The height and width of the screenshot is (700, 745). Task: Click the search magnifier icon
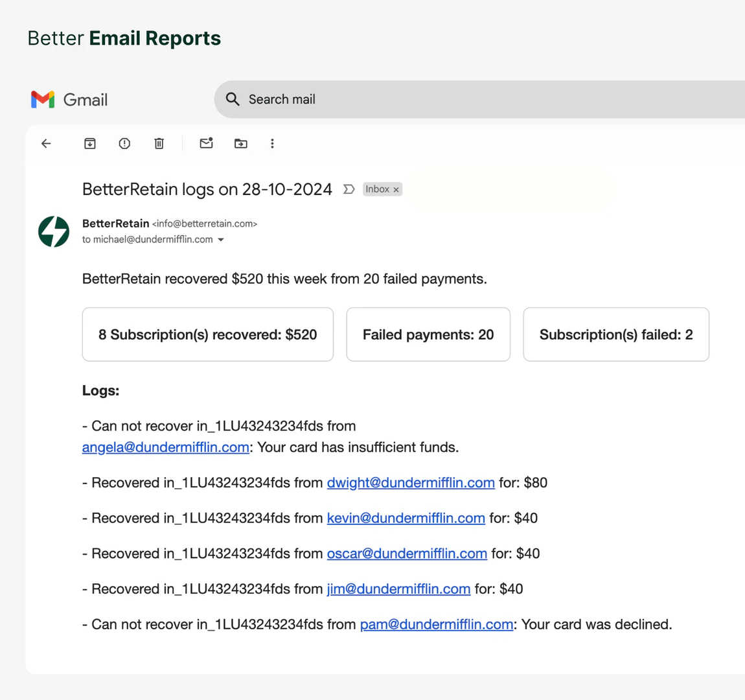point(233,99)
